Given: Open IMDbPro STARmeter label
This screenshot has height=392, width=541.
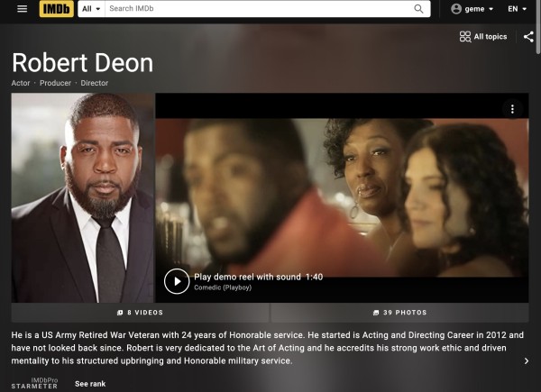Looking at the screenshot, I should point(34,383).
